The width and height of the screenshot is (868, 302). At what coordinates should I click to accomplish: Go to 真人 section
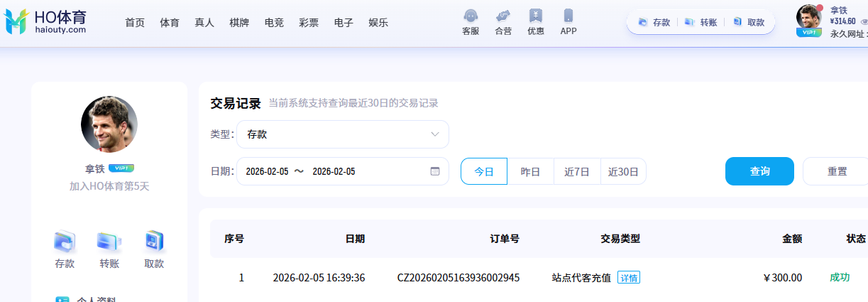[x=204, y=23]
